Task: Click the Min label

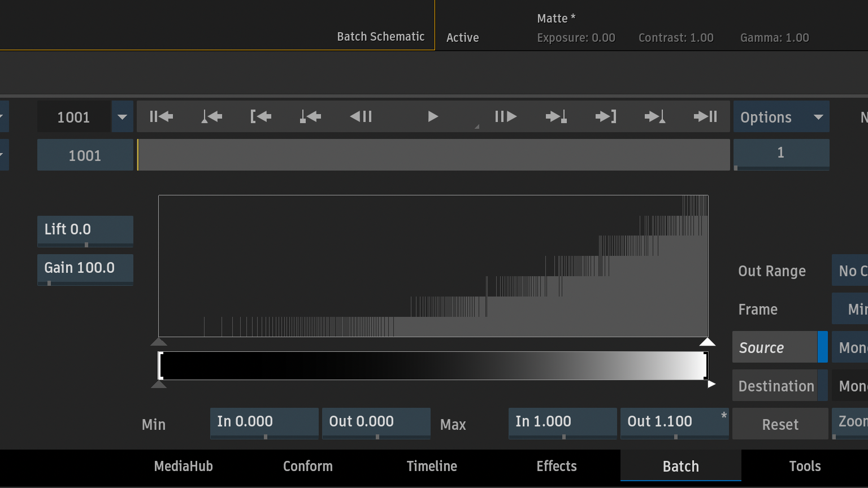Action: tap(154, 424)
